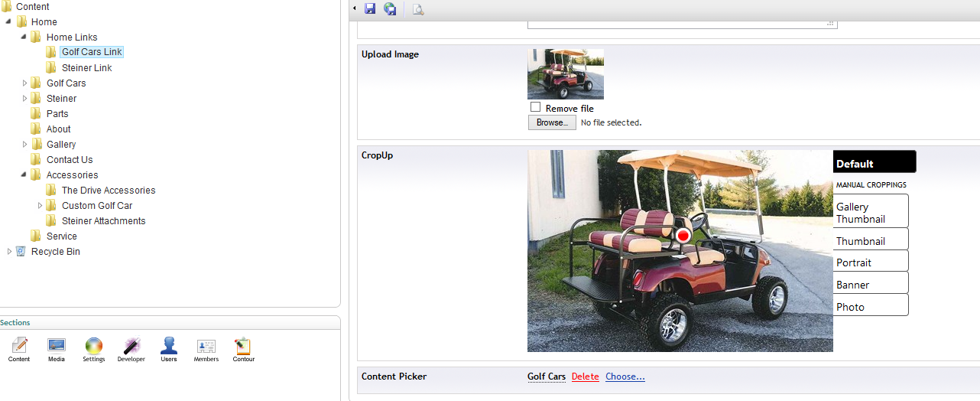
Task: Collapse the tree panel with the small toolbar arrow
Action: point(355,9)
